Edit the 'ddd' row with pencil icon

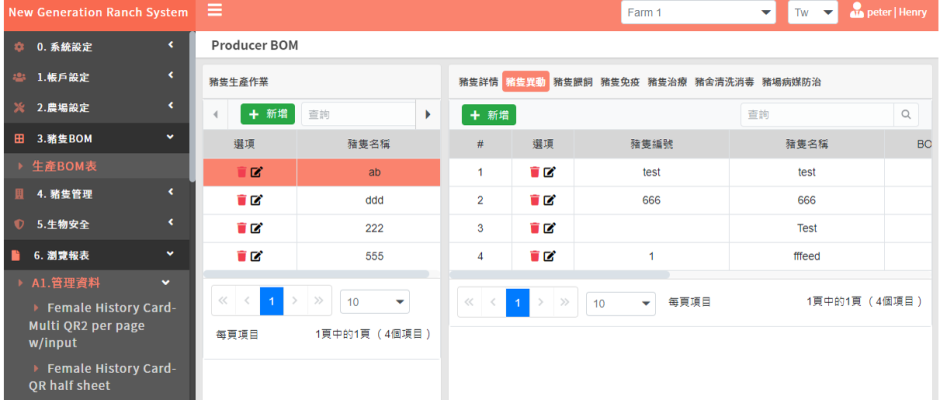pos(257,200)
